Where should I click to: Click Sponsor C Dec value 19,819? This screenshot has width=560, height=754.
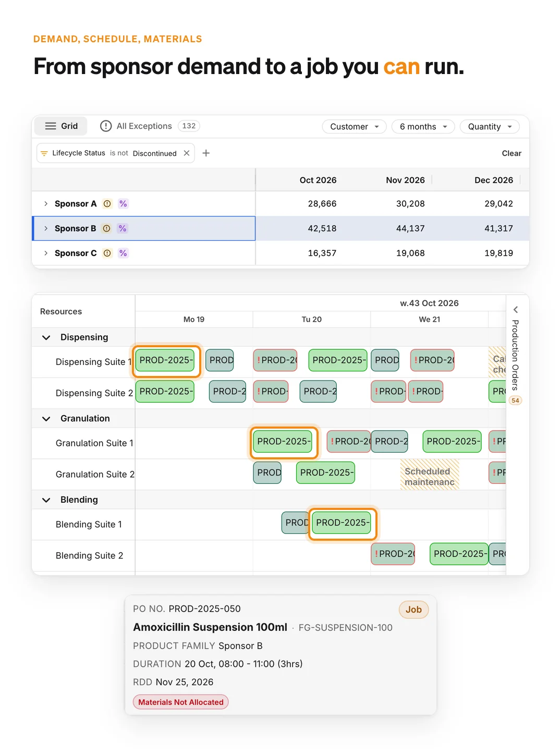498,253
